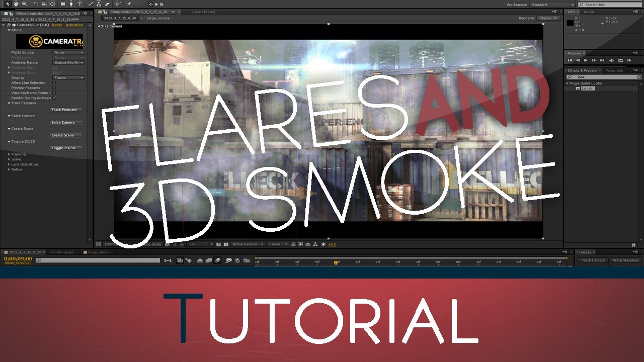Open the large_smoke composition breadcrumb
This screenshot has width=644, height=362.
[158, 18]
